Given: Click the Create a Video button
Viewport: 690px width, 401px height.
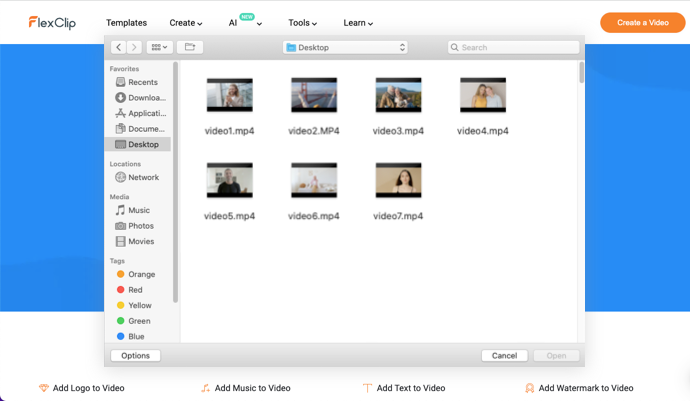Looking at the screenshot, I should coord(642,22).
